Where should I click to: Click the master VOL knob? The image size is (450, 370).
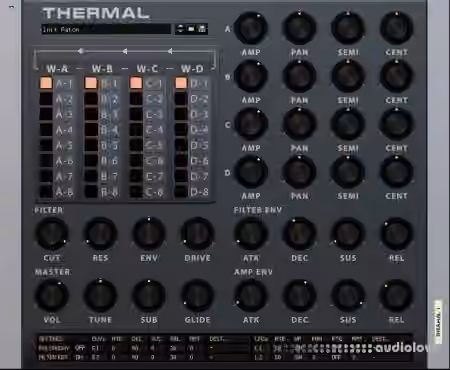pos(52,296)
